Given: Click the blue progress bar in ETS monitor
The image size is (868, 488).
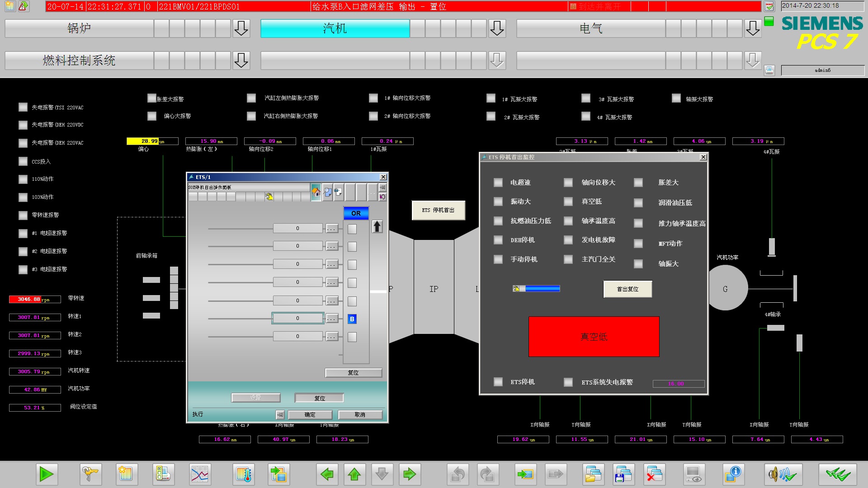Looking at the screenshot, I should pyautogui.click(x=542, y=289).
